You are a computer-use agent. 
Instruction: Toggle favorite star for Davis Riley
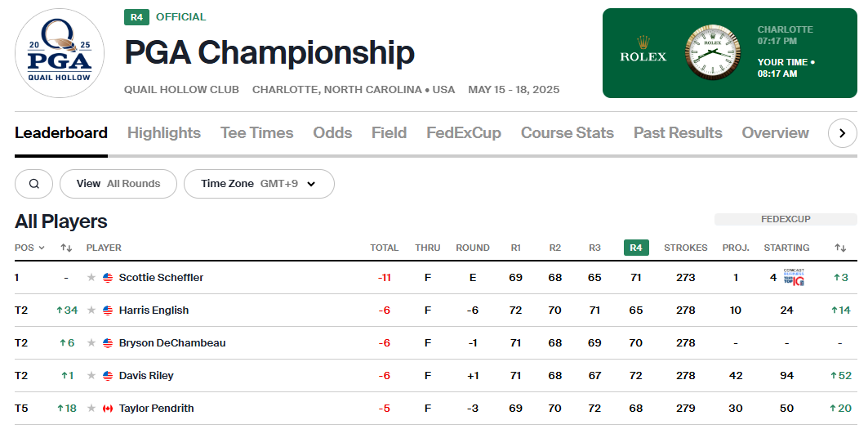[x=91, y=375]
